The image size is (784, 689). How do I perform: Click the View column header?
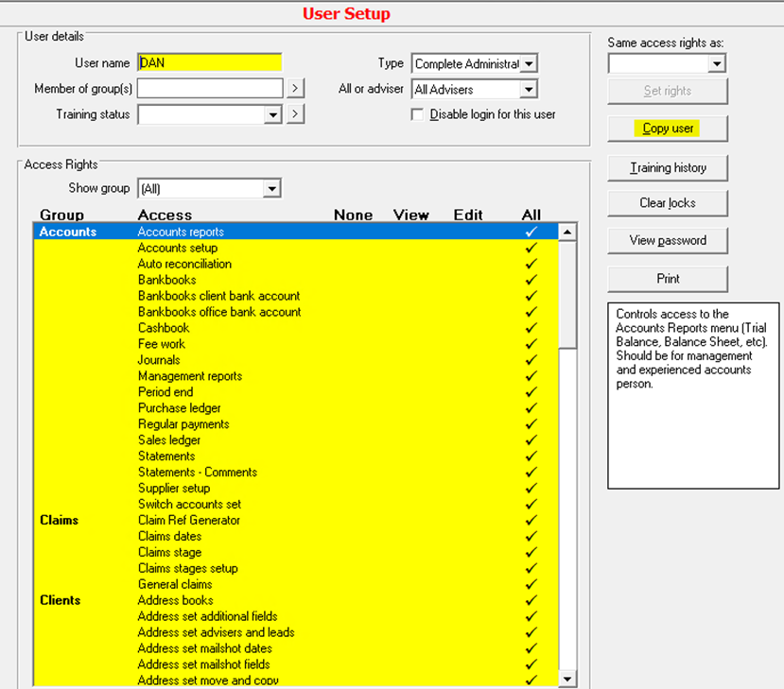click(411, 215)
